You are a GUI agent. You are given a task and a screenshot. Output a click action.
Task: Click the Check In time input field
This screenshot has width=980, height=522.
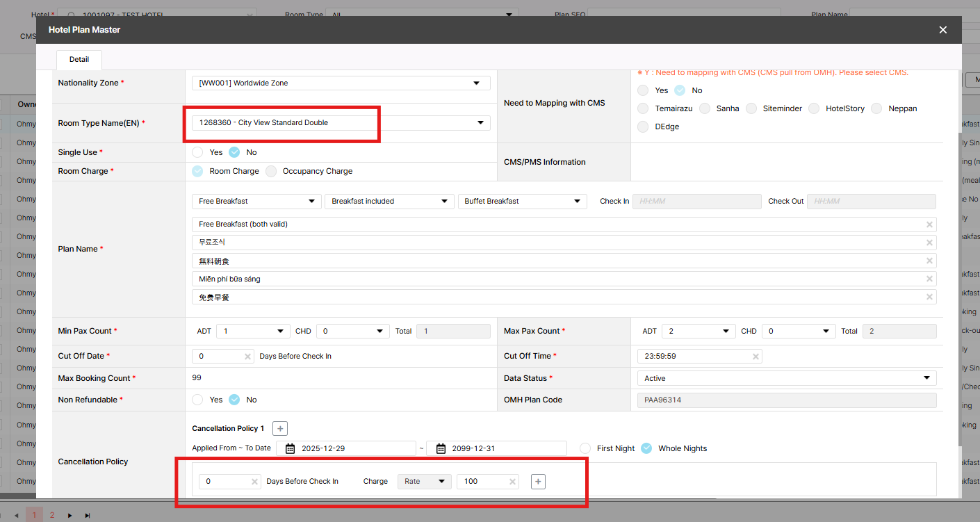[696, 202]
